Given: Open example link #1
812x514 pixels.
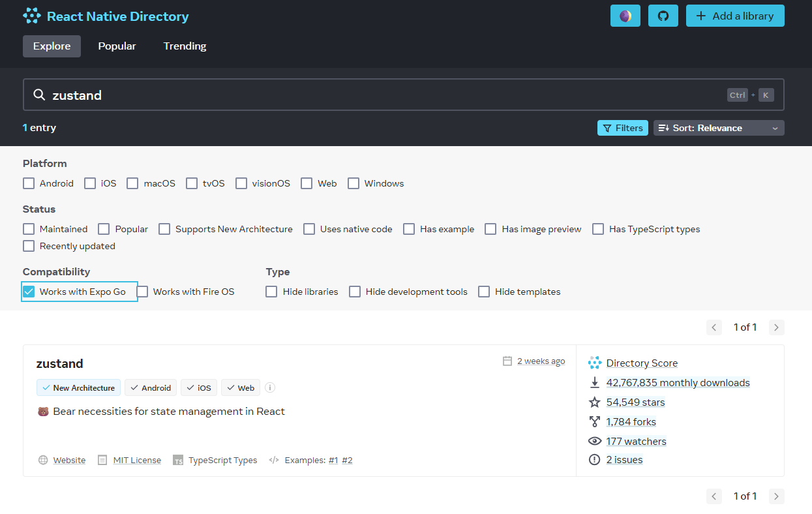Looking at the screenshot, I should [x=333, y=460].
